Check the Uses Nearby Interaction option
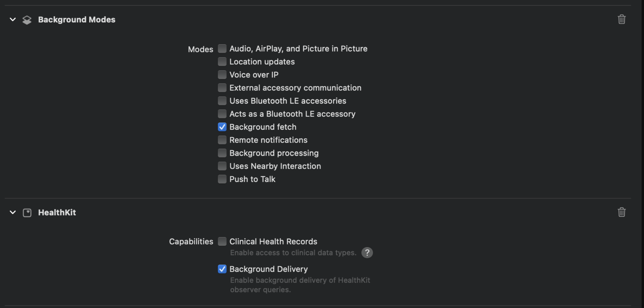This screenshot has width=644, height=308. point(222,166)
